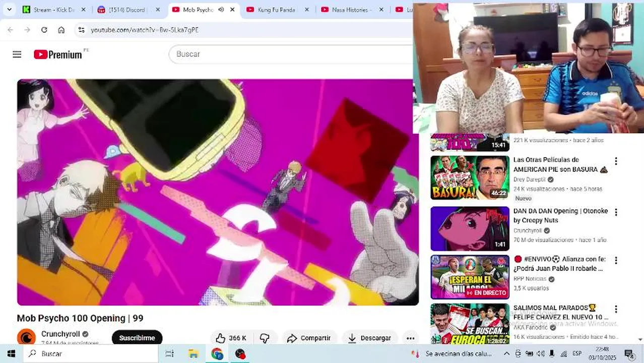Open the tab search dropdown arrow
Screen dimensions: 644x363
[x=9, y=10]
